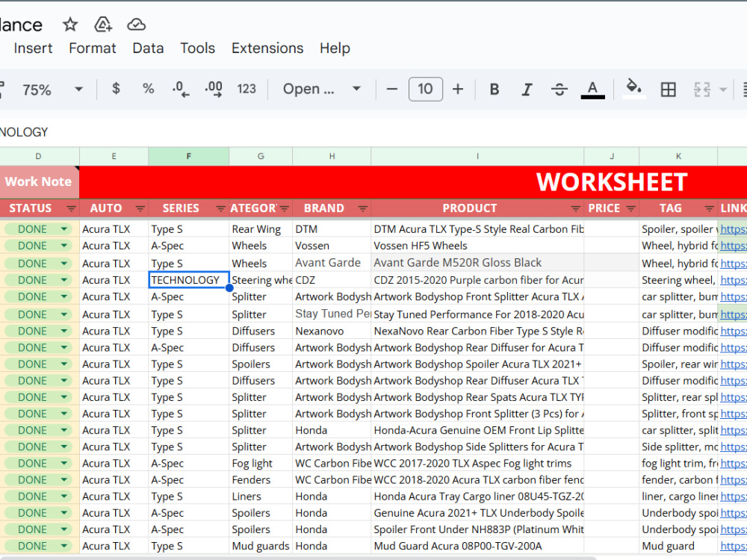Click the merge cells icon
747x560 pixels.
click(701, 89)
